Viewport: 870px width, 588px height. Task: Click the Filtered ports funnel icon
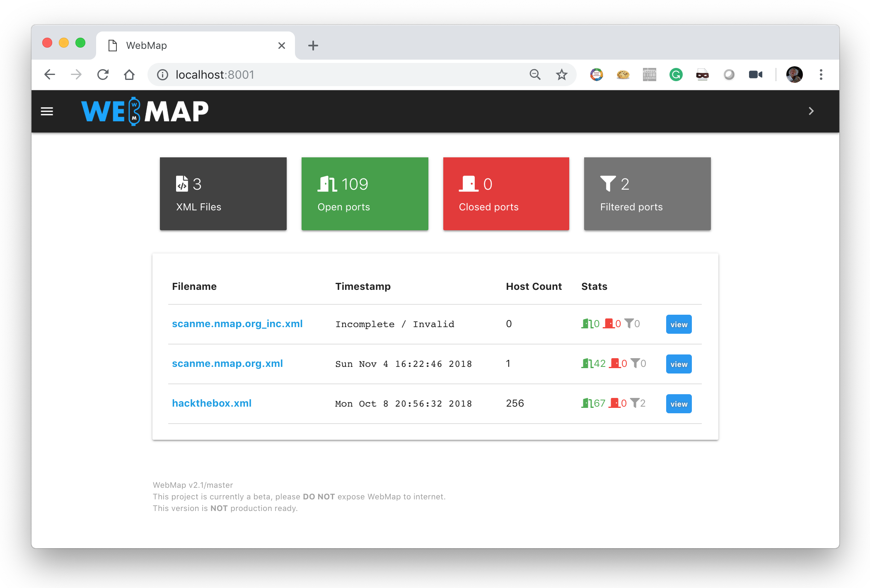pyautogui.click(x=608, y=184)
